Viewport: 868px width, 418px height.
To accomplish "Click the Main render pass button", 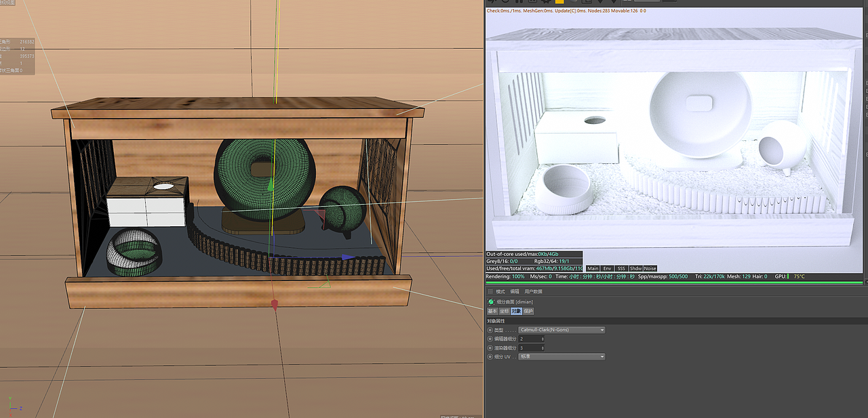I will [x=593, y=268].
